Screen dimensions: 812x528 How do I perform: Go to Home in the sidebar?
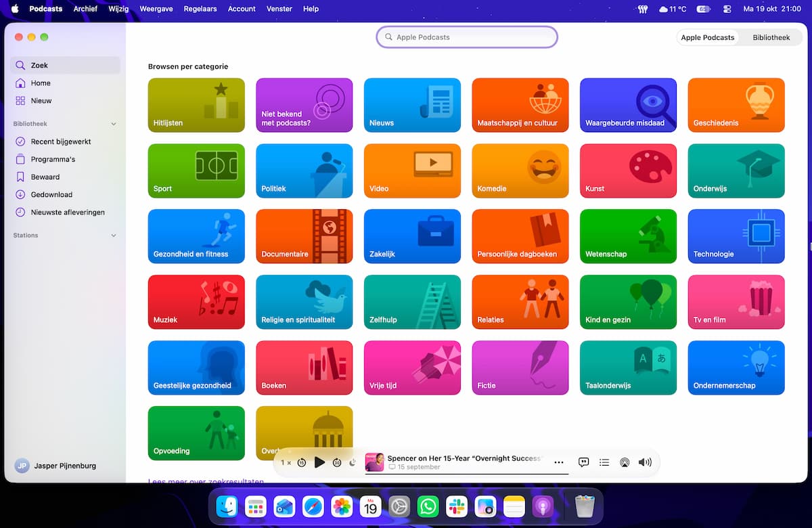(x=65, y=83)
